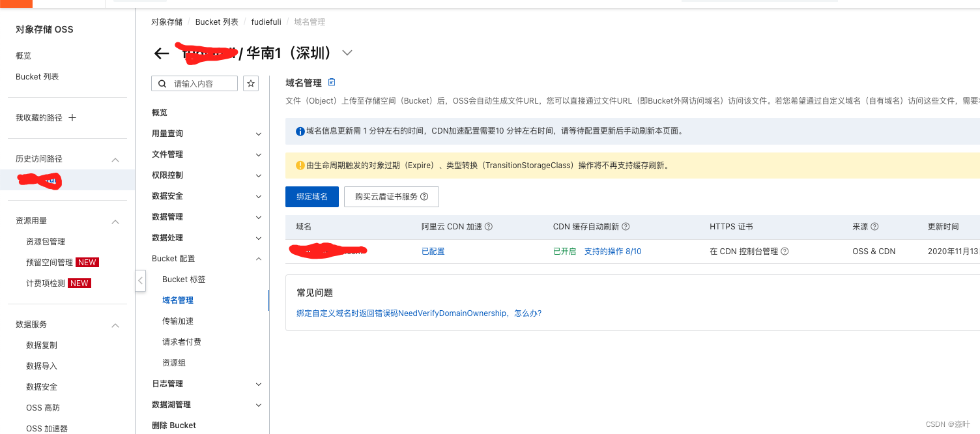Image resolution: width=980 pixels, height=434 pixels.
Task: Click the 已开启 status text
Action: point(564,252)
